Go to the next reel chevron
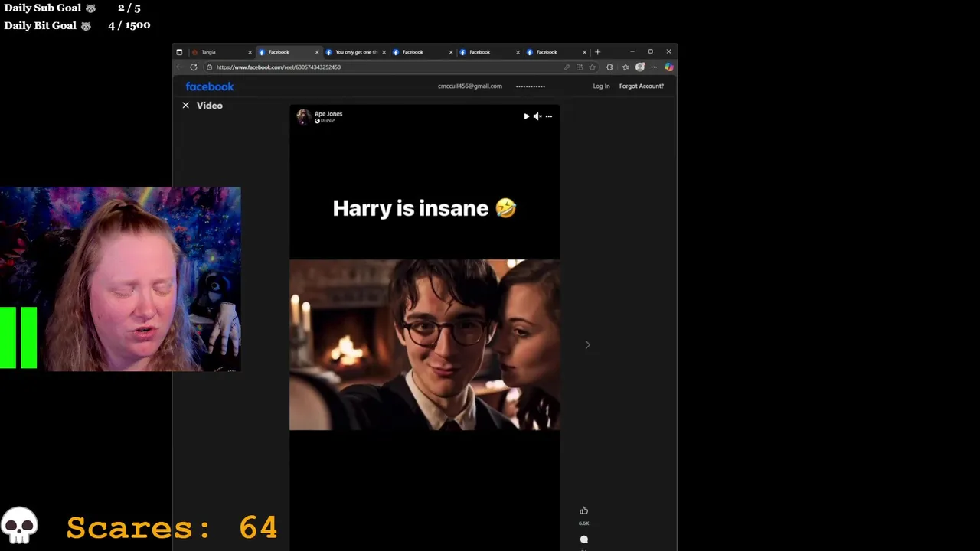Screen dimensions: 980x551 coord(587,345)
